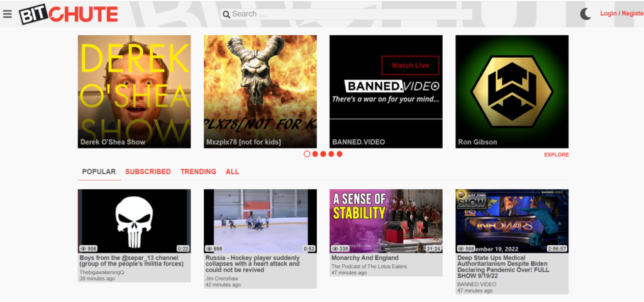Click the magnifying glass search icon
This screenshot has height=302, width=644.
226,14
